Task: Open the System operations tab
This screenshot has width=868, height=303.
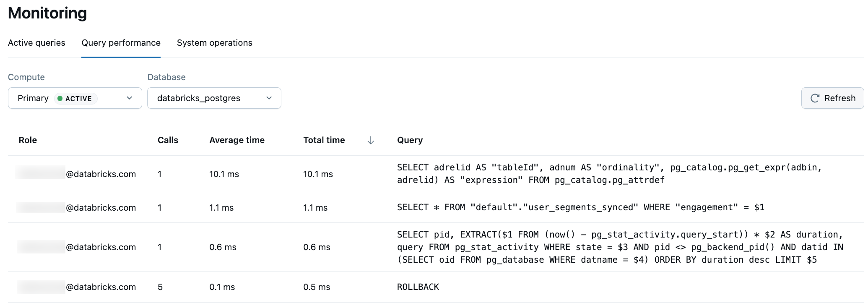Action: click(214, 43)
